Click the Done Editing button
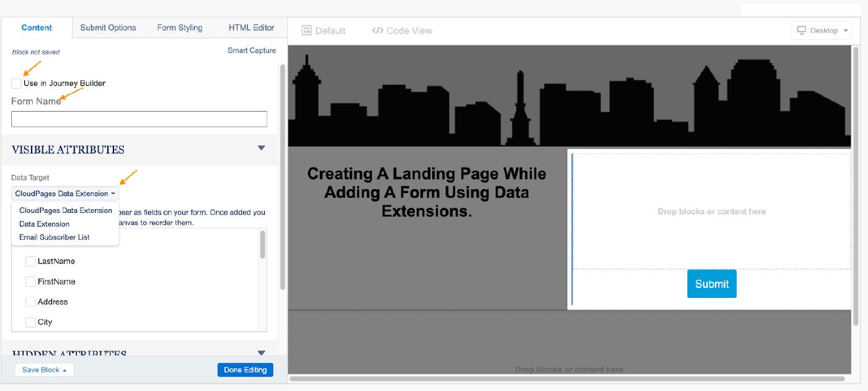Image resolution: width=868 pixels, height=391 pixels. pyautogui.click(x=245, y=370)
